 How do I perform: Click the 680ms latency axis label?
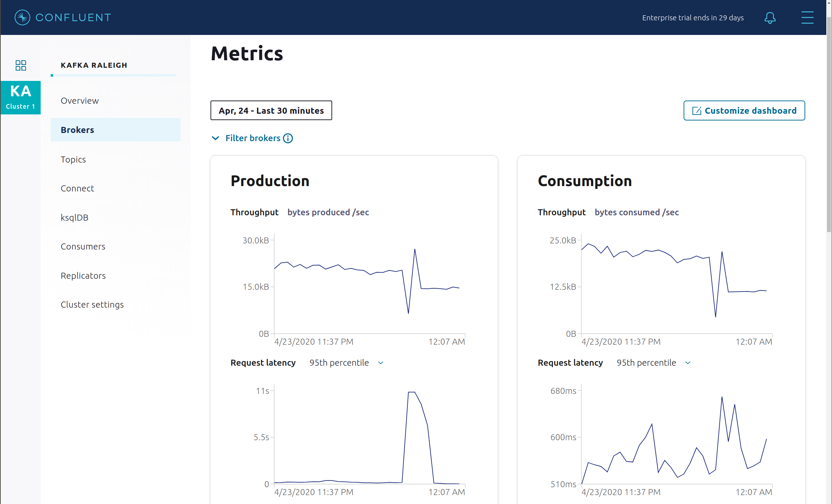[563, 391]
